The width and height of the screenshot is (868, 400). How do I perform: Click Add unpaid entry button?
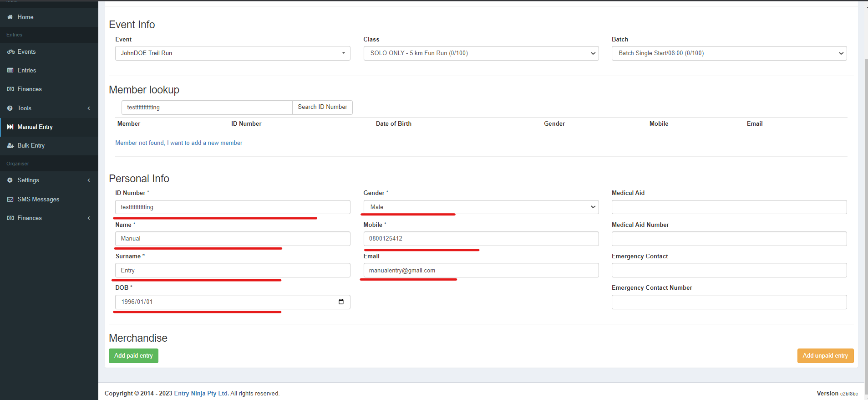tap(825, 356)
